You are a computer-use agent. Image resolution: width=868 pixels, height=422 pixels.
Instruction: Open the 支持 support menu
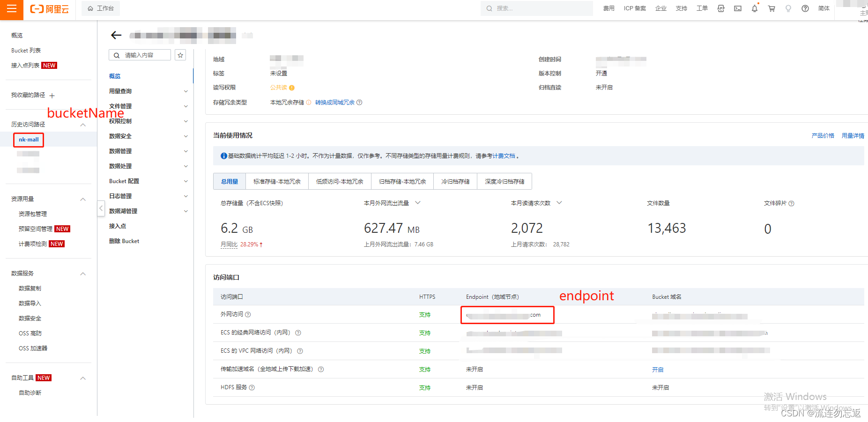[682, 8]
